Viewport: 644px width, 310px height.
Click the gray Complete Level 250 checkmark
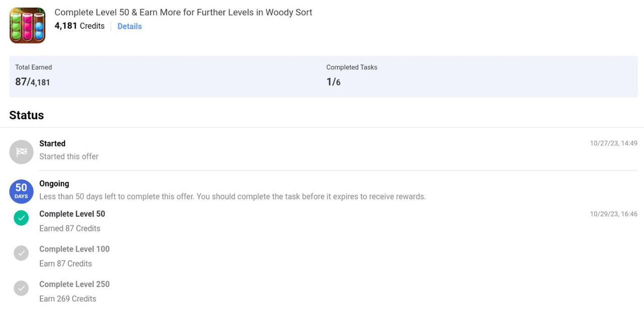coord(21,288)
